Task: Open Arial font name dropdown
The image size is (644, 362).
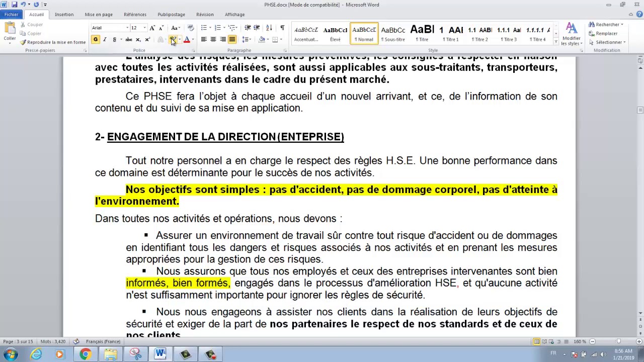Action: tap(127, 28)
